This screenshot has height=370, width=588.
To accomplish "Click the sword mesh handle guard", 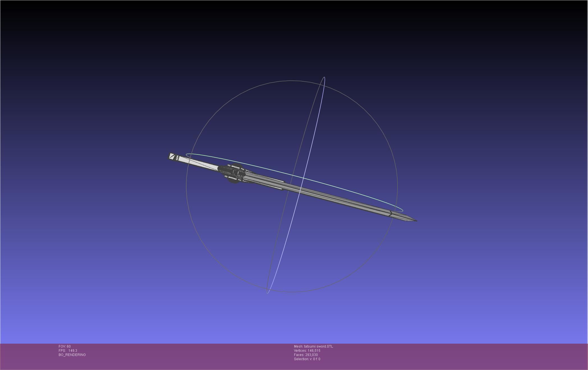I will (235, 174).
